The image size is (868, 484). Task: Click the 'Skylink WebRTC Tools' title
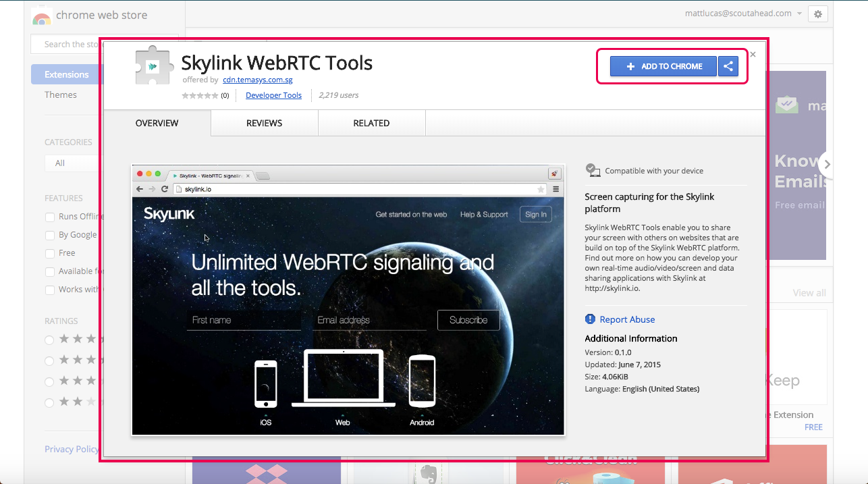click(277, 63)
